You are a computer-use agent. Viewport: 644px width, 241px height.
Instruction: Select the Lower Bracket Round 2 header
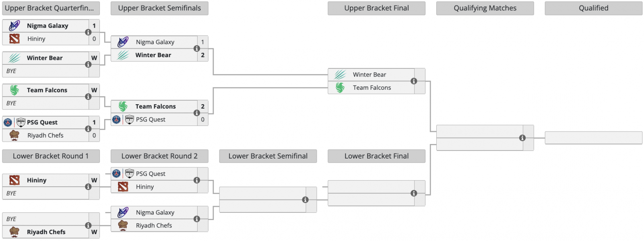pos(159,156)
